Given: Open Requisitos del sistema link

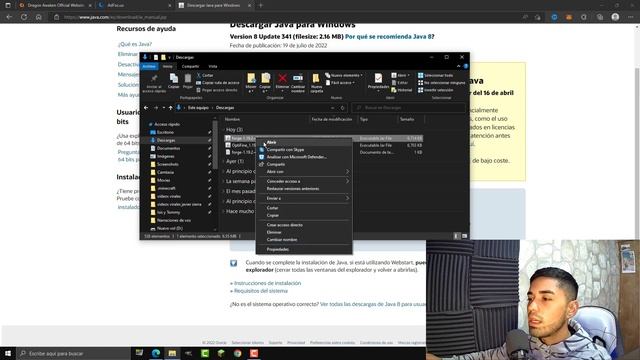Looking at the screenshot, I should point(261,291).
